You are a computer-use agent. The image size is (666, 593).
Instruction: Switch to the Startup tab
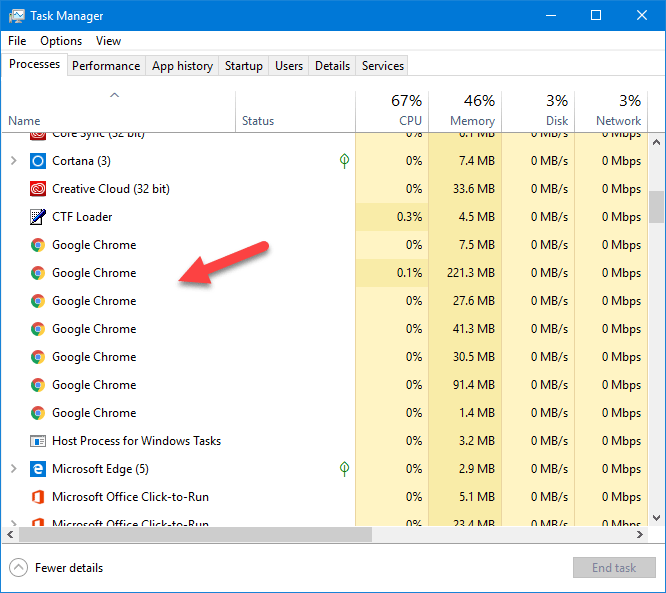[x=243, y=66]
